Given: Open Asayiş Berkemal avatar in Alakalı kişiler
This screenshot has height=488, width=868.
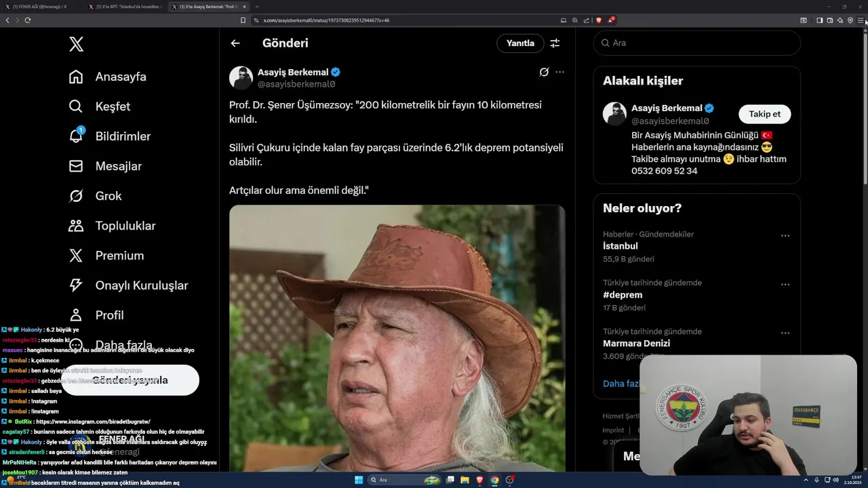Looking at the screenshot, I should tap(614, 114).
